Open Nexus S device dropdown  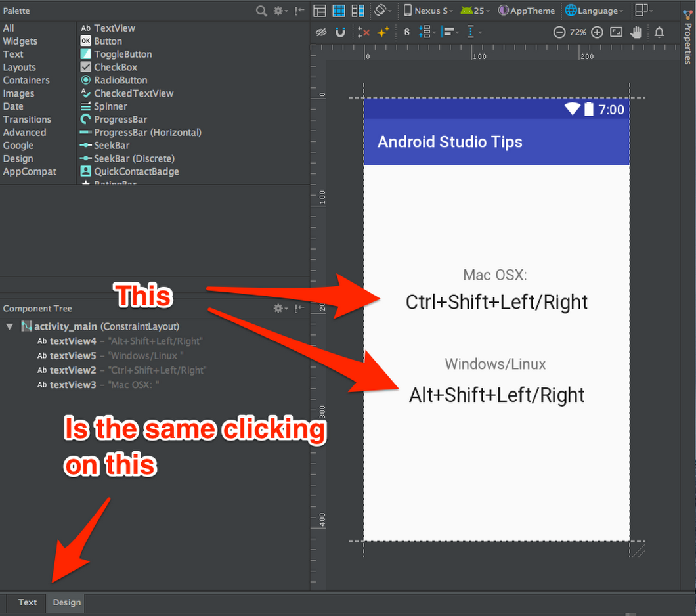[x=428, y=11]
